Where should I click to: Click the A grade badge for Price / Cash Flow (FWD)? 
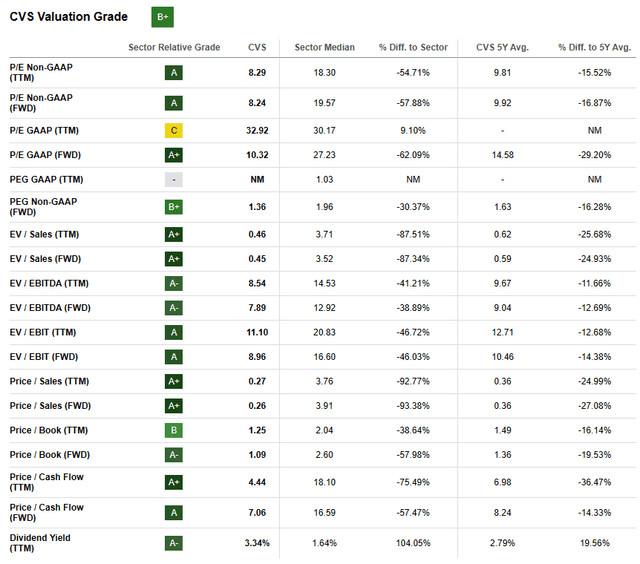pyautogui.click(x=174, y=513)
